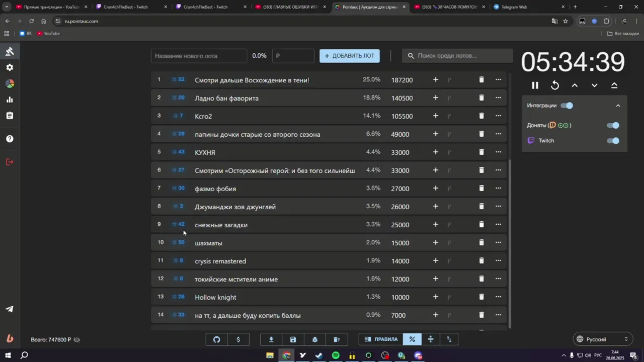Image resolution: width=644 pixels, height=362 pixels.
Task: Open a new browser tab
Action: [x=575, y=7]
